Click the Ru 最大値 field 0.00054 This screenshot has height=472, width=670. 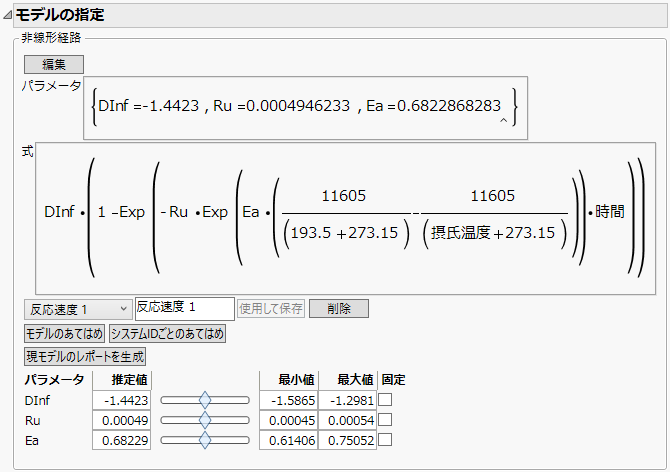347,420
